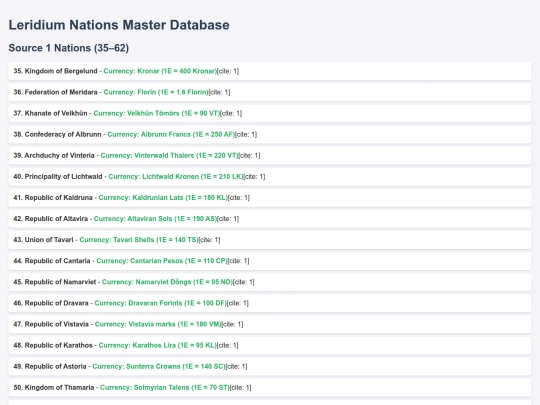Select Kingdom of Thamaria entry
Viewport: 540px width, 405px height.
pyautogui.click(x=270, y=387)
